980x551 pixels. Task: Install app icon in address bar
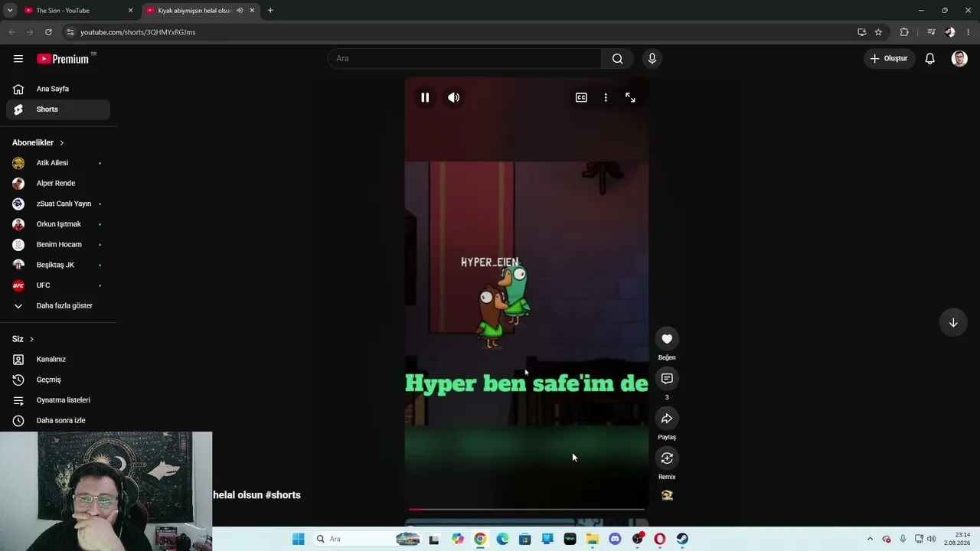pyautogui.click(x=862, y=32)
